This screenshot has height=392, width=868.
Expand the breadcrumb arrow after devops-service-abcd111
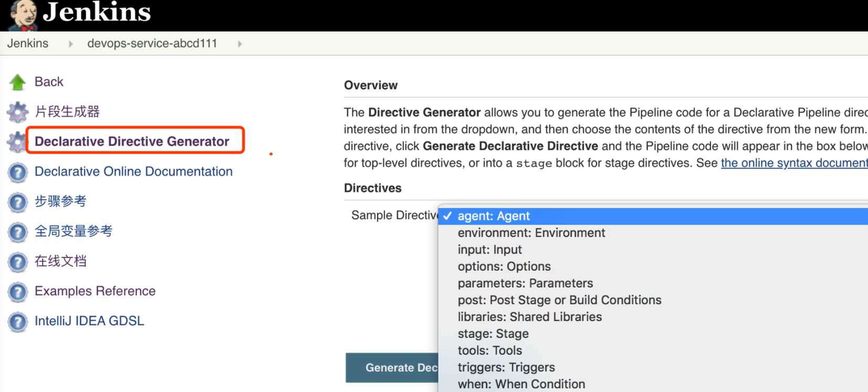click(240, 44)
